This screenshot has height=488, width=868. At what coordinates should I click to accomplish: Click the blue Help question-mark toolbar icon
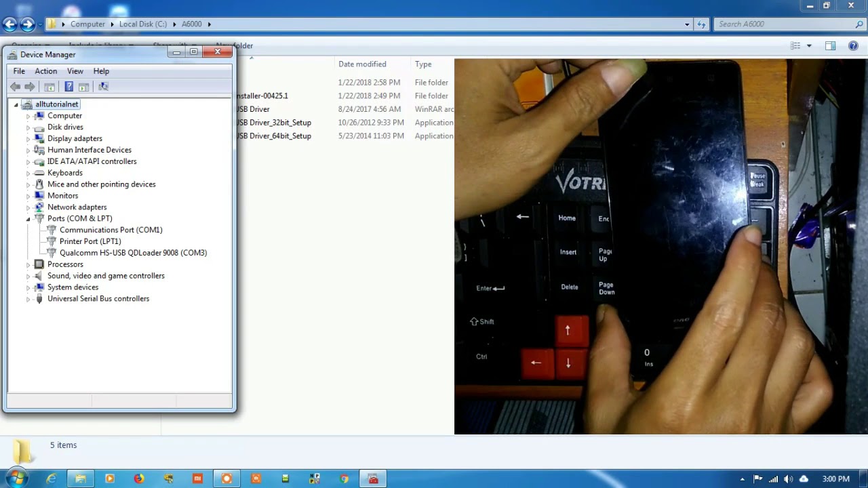(x=68, y=87)
